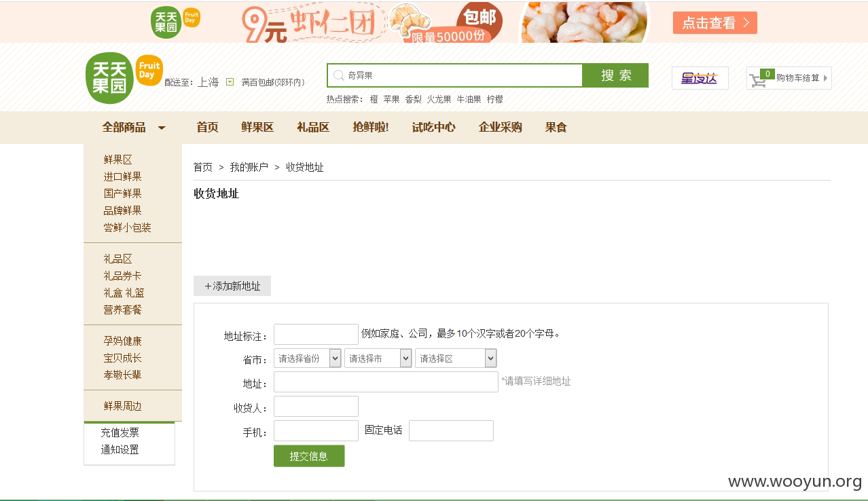
Task: Click 礼盒 礼篮 in left sidebar
Action: [x=124, y=293]
